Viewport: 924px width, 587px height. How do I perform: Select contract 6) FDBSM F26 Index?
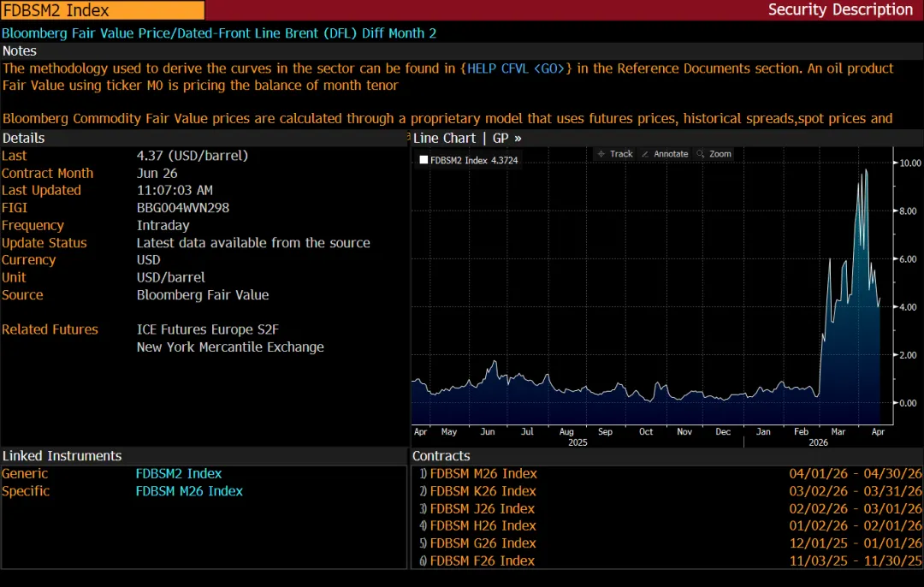pos(477,561)
